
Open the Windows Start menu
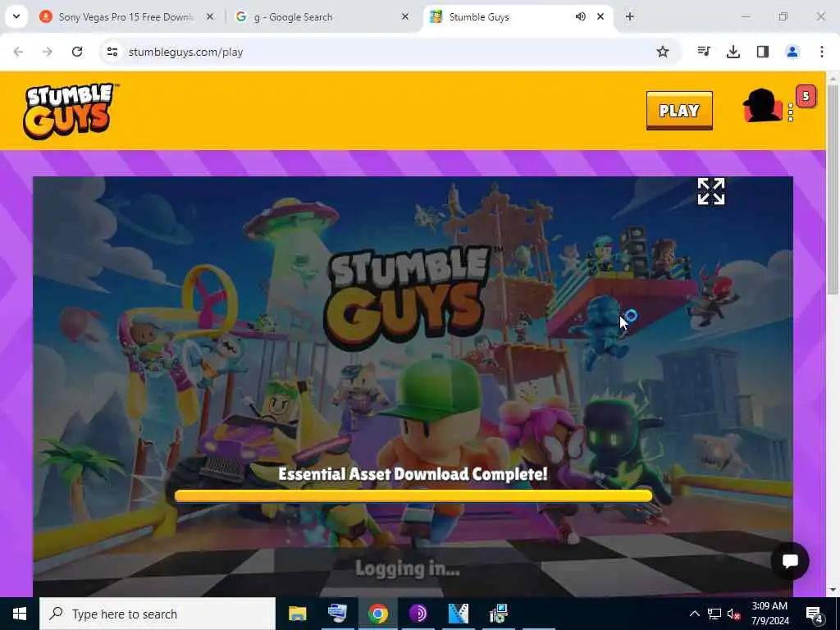coord(20,614)
